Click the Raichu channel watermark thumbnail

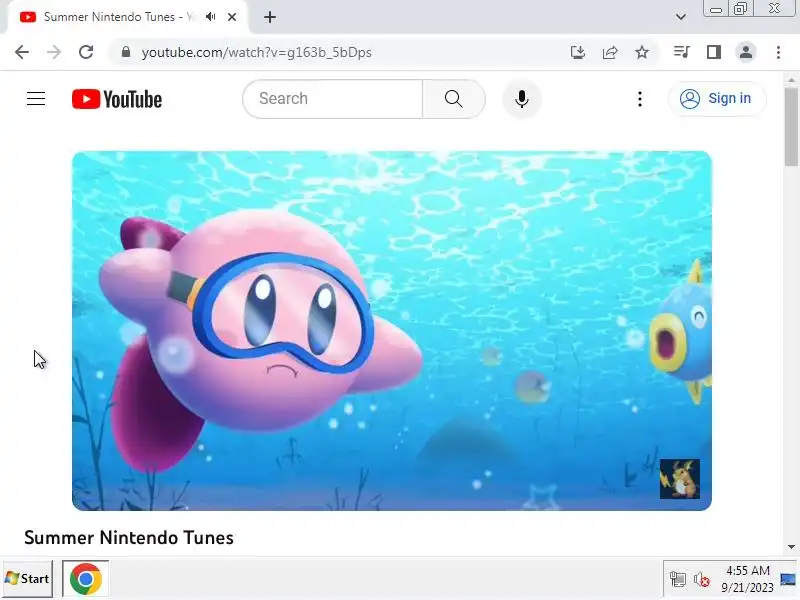point(680,479)
